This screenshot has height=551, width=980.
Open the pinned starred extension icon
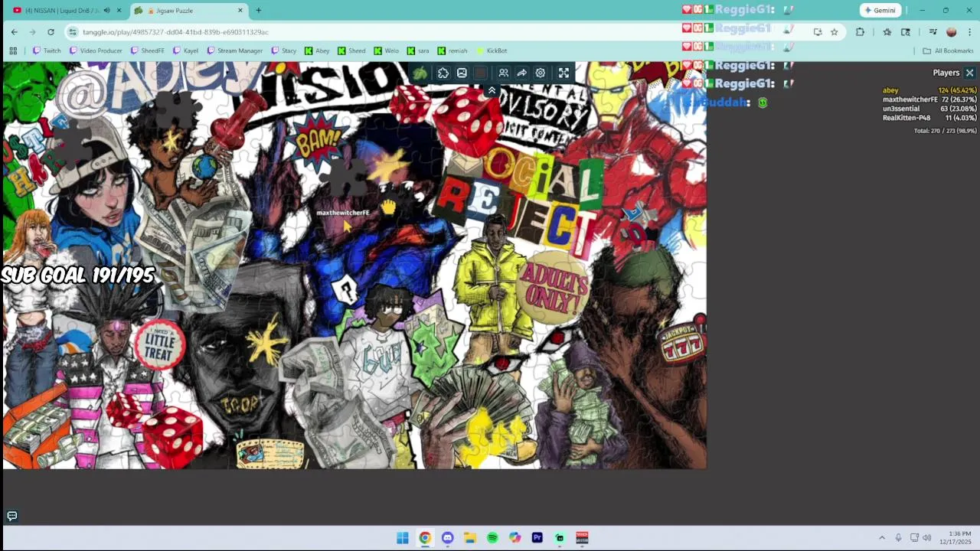click(887, 32)
